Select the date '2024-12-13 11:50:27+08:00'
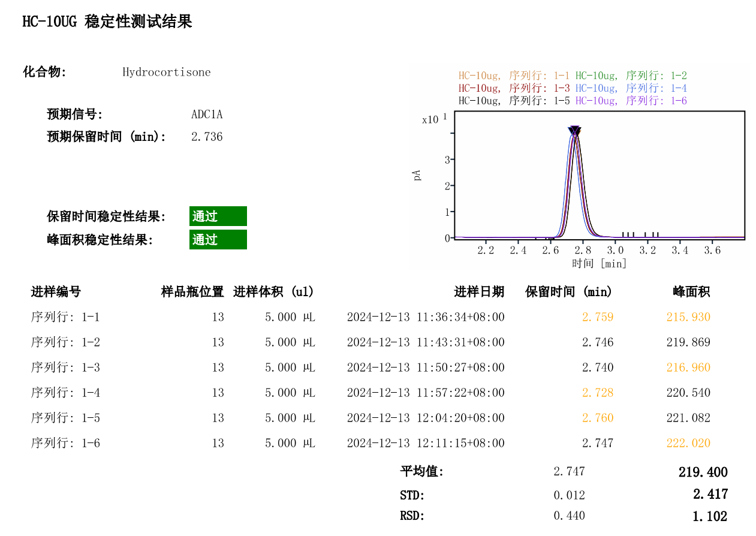This screenshot has height=536, width=756. coord(426,368)
